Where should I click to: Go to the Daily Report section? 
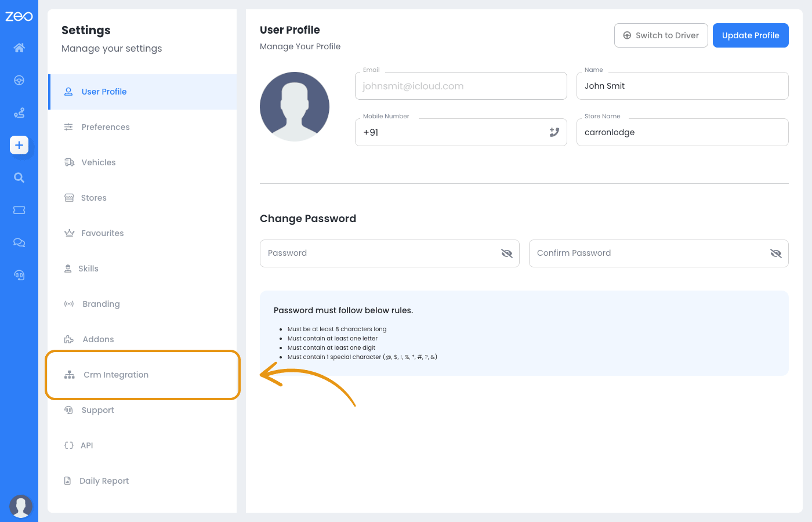click(104, 481)
